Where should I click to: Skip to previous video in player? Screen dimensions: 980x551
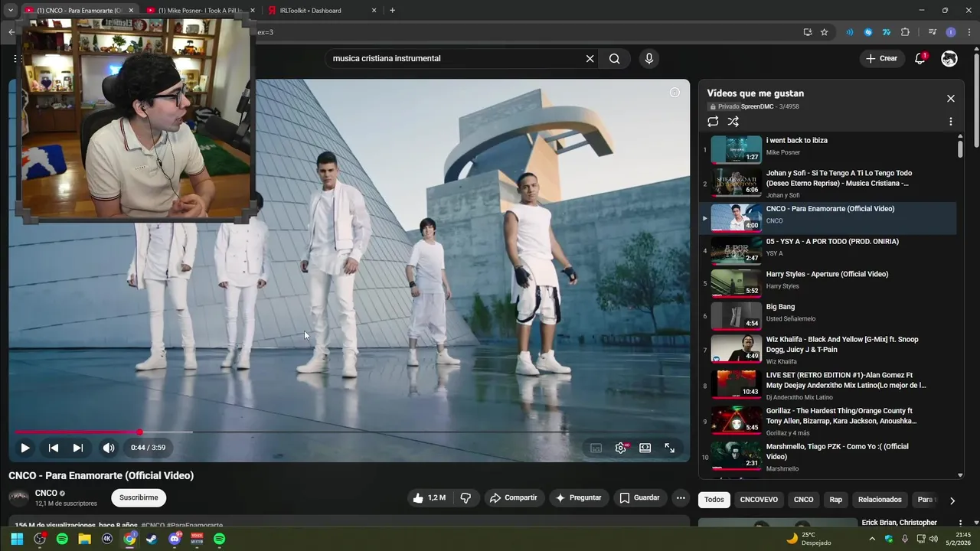(53, 448)
